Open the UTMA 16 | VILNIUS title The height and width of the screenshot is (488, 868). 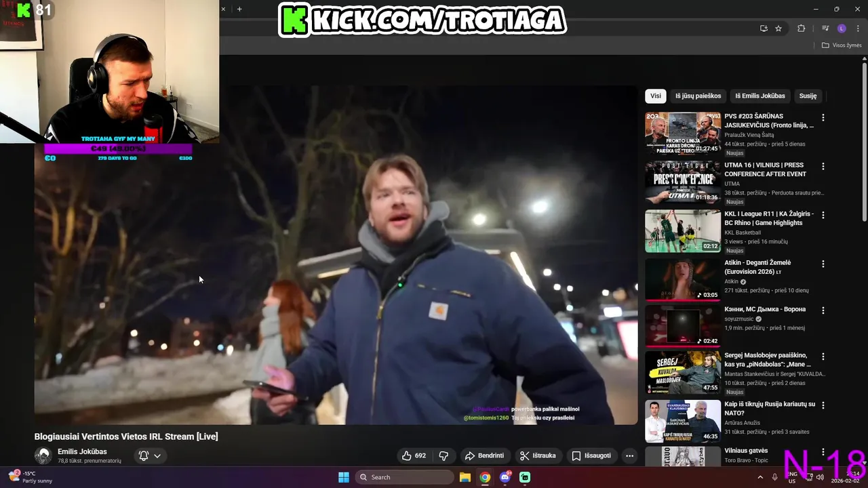[765, 169]
